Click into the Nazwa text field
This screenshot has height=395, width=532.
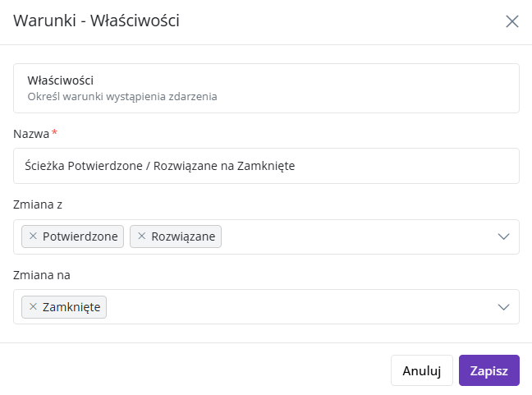pyautogui.click(x=266, y=166)
